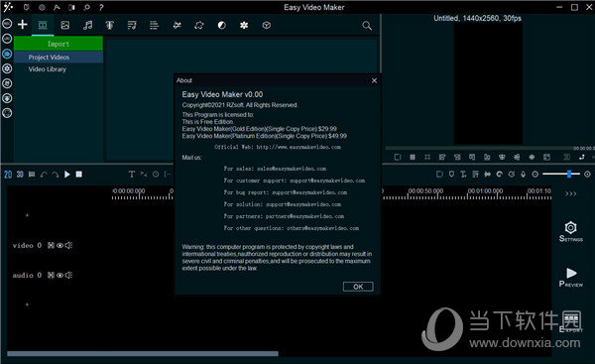Click the undo arrow in timeline toolbar
This screenshot has height=364, width=595.
point(44,175)
